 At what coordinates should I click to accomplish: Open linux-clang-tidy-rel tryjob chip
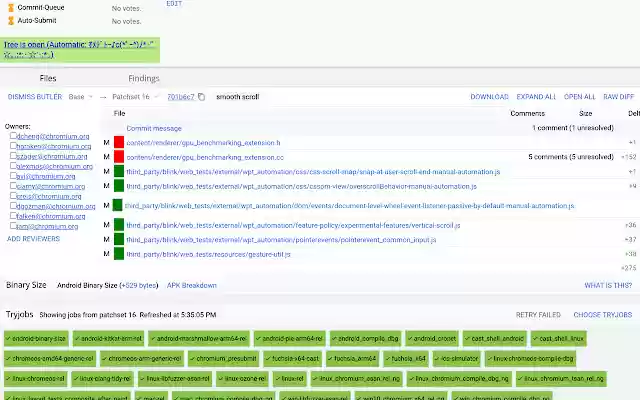point(102,378)
